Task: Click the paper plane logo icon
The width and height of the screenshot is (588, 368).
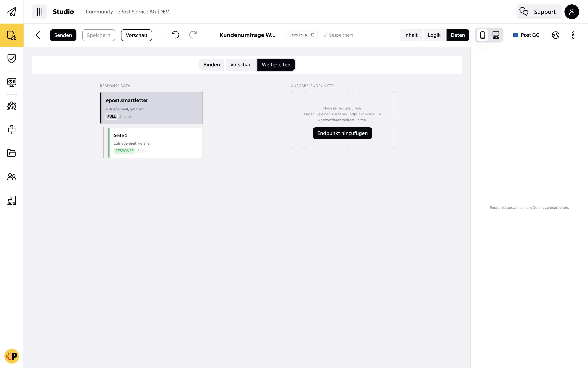Action: point(12,12)
